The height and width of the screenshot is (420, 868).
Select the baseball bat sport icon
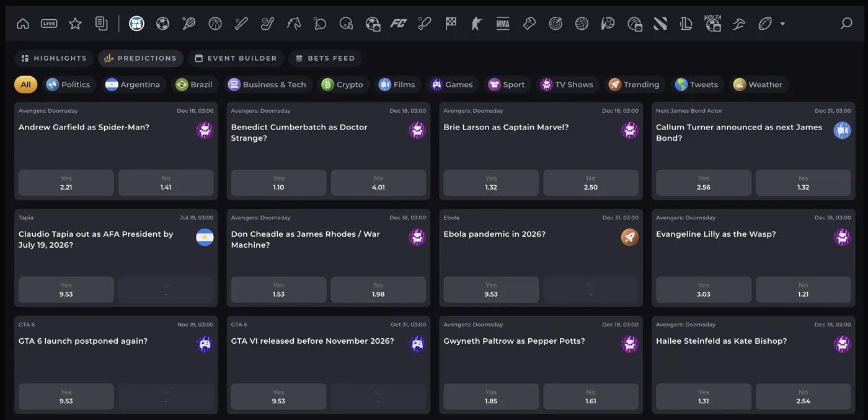(x=241, y=24)
